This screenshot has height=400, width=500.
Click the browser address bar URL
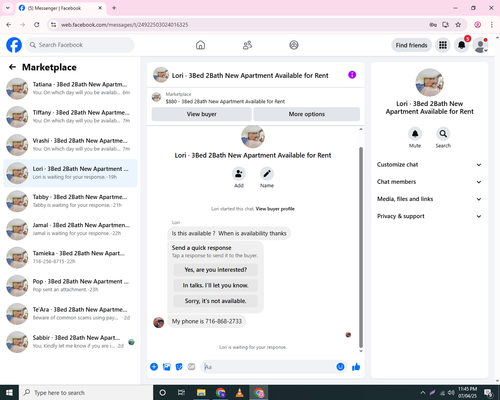point(124,25)
